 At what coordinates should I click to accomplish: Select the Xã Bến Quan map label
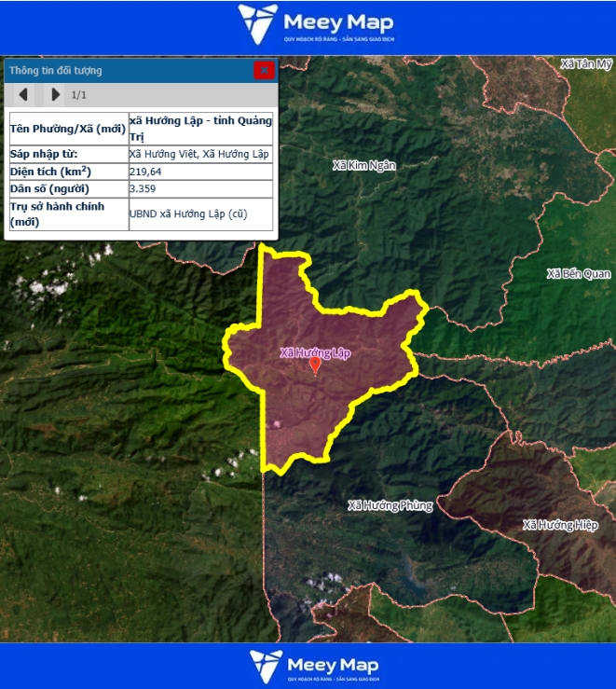[x=579, y=274]
